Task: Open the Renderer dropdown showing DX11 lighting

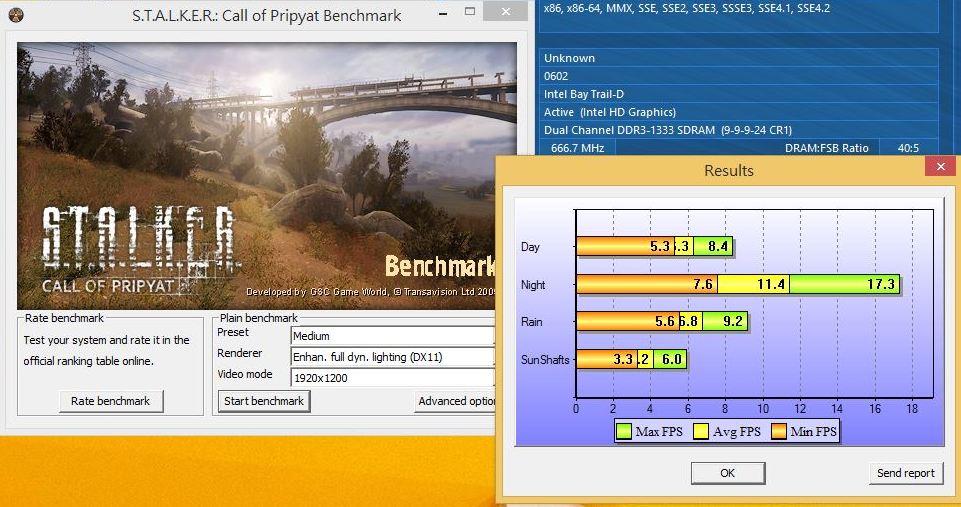Action: coord(392,357)
